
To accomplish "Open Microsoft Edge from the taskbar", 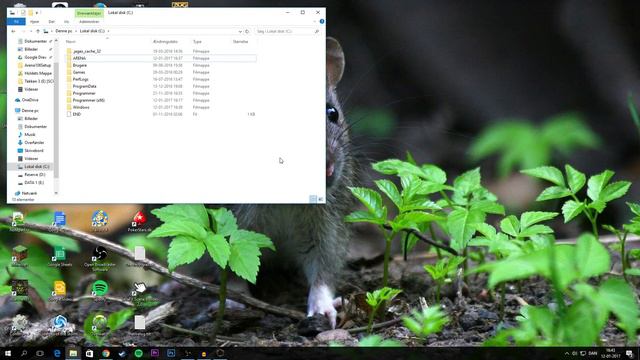I will [57, 353].
